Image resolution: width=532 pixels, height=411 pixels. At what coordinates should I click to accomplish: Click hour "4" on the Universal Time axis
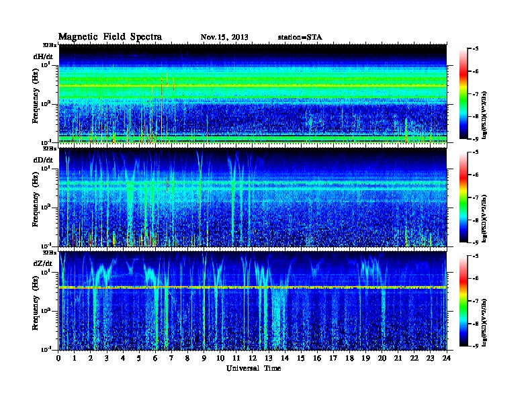point(123,358)
